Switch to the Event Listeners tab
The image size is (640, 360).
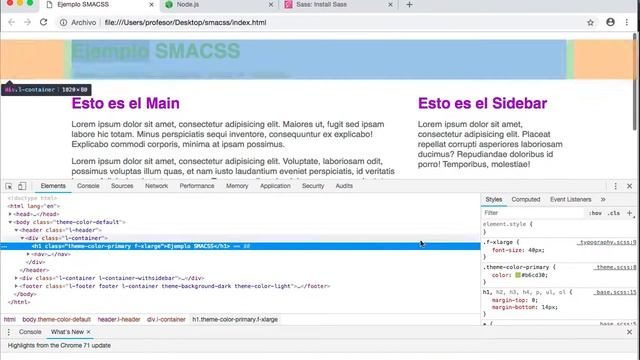[x=570, y=200]
